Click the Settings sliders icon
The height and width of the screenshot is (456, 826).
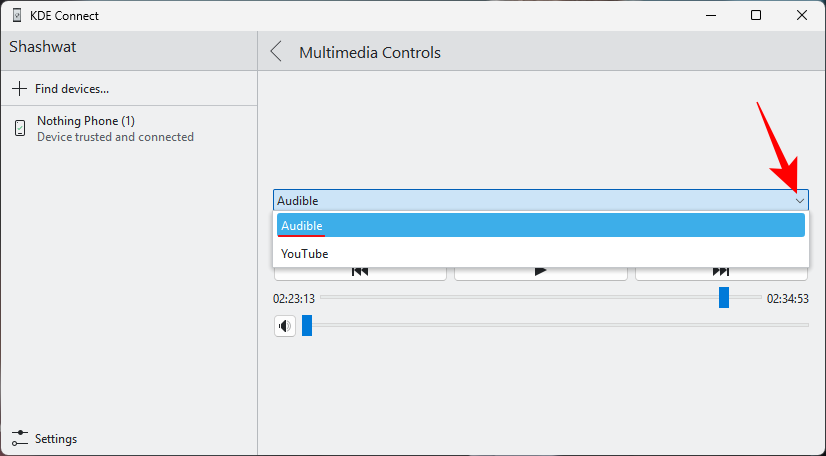[x=20, y=438]
